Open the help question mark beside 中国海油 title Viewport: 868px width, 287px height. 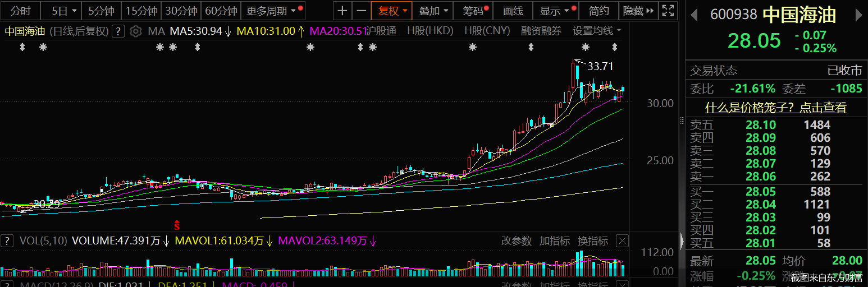click(x=118, y=31)
